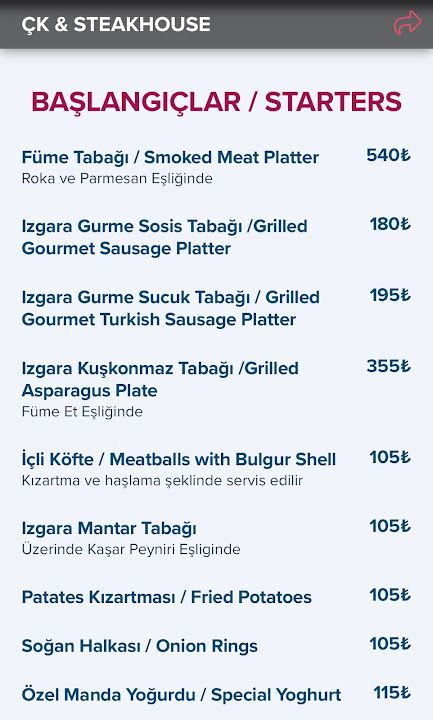Tap the 195₺ price

(x=390, y=295)
